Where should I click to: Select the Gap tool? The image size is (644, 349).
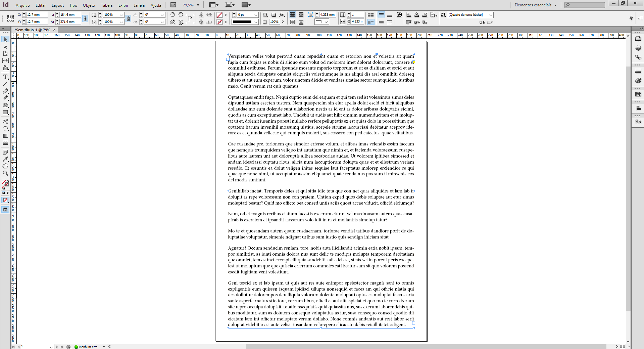pyautogui.click(x=5, y=60)
